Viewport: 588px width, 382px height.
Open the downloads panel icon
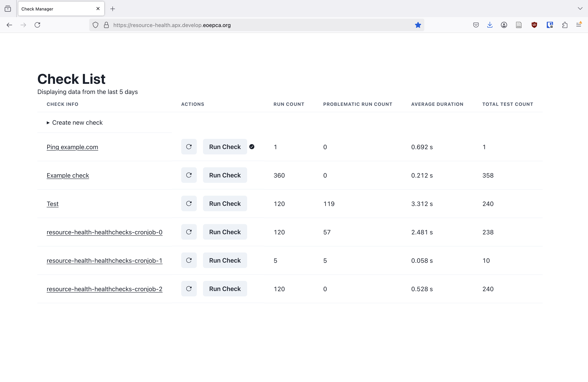490,25
